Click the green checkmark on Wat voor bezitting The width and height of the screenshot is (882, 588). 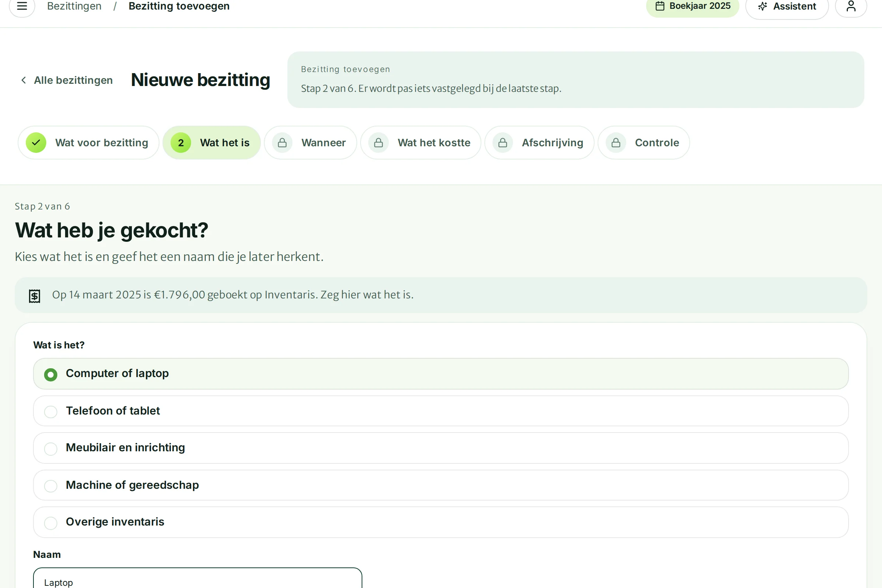pyautogui.click(x=36, y=143)
